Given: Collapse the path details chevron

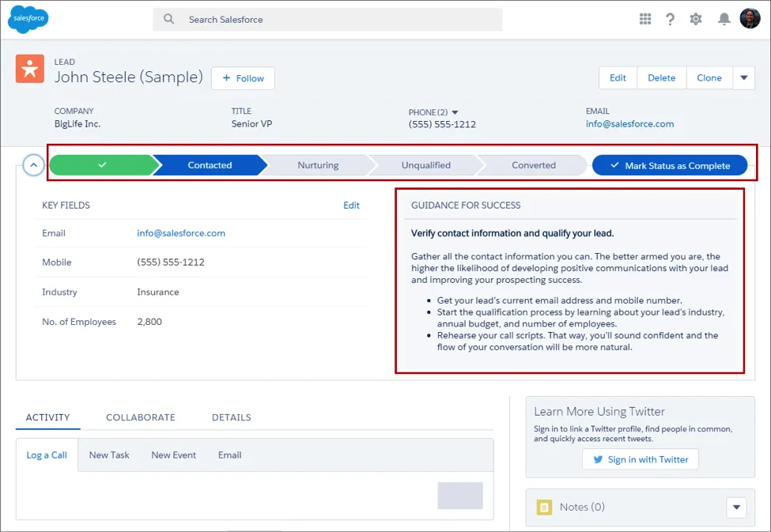Looking at the screenshot, I should [33, 165].
